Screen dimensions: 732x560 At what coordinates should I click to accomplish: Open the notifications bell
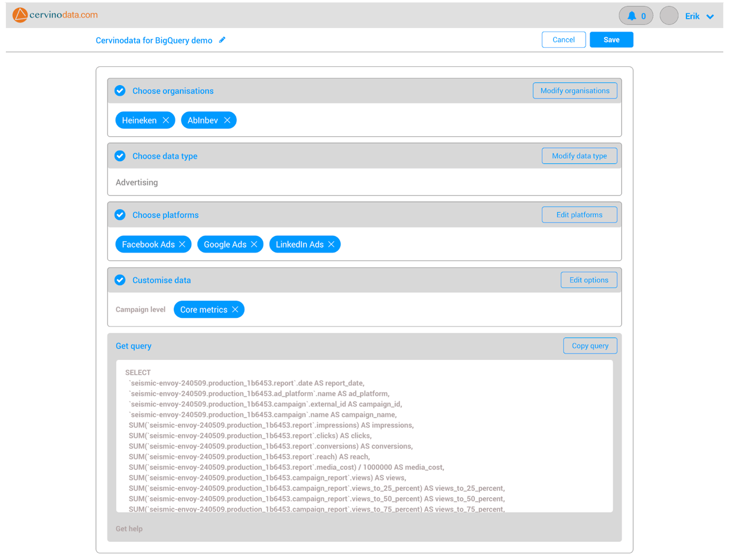(631, 16)
